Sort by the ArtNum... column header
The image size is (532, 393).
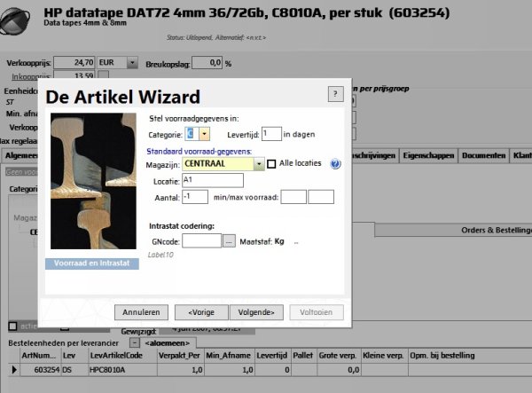point(40,356)
